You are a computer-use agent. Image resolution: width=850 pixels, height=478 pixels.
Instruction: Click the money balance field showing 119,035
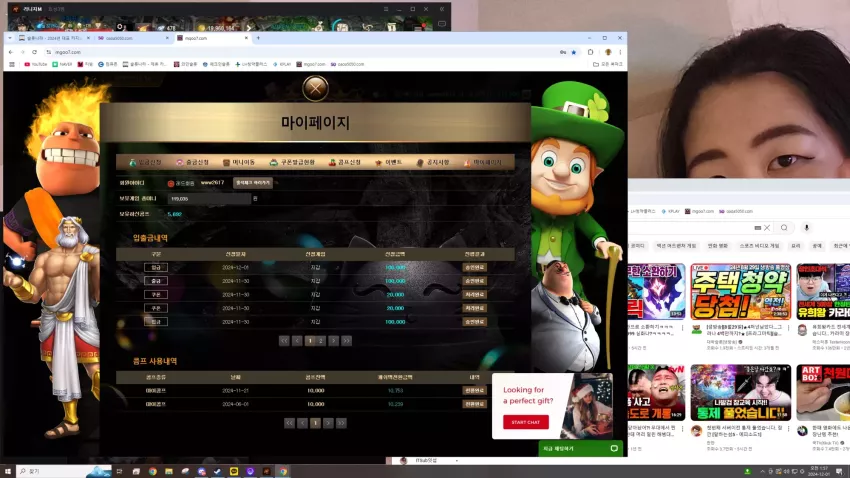coord(209,199)
